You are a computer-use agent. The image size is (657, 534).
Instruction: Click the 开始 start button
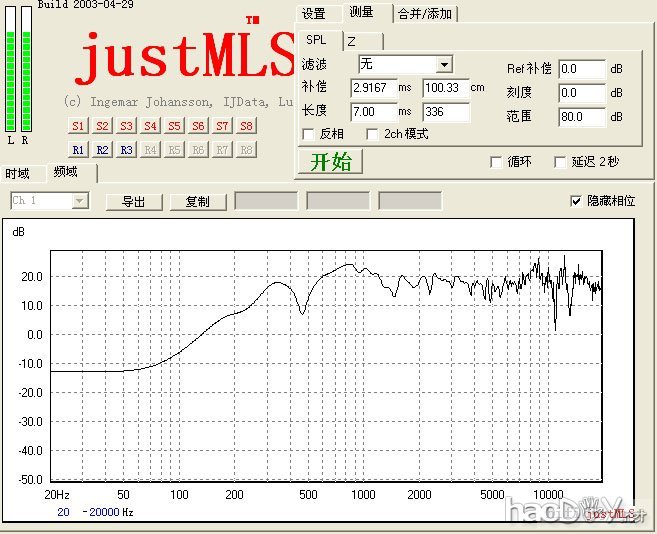(x=331, y=162)
